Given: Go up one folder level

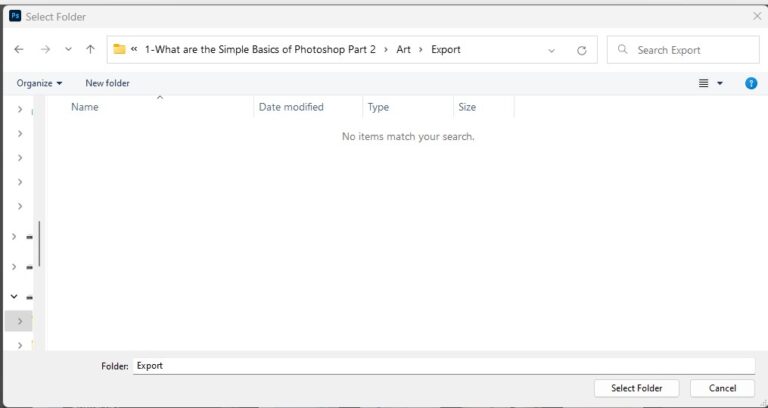Looking at the screenshot, I should [91, 49].
